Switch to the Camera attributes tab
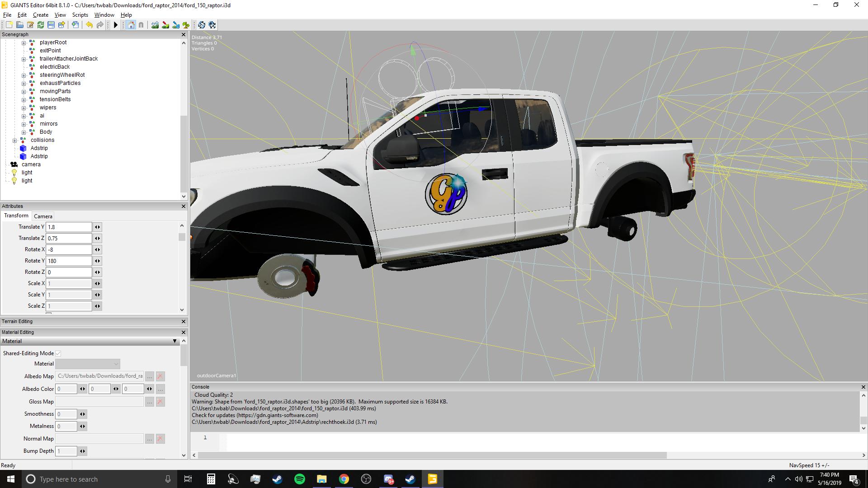Viewport: 868px width, 488px height. point(43,216)
